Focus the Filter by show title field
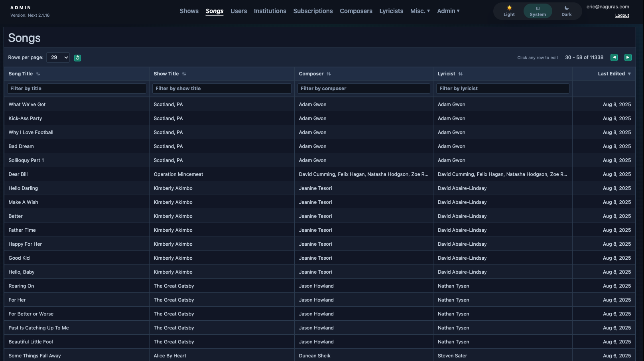This screenshot has width=644, height=361. pos(222,89)
